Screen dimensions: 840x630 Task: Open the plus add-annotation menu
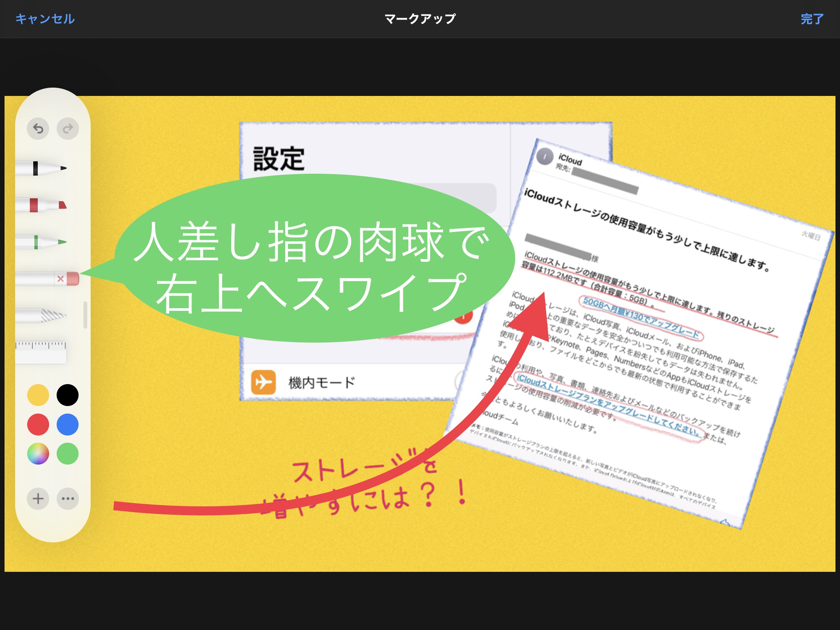coord(38,499)
